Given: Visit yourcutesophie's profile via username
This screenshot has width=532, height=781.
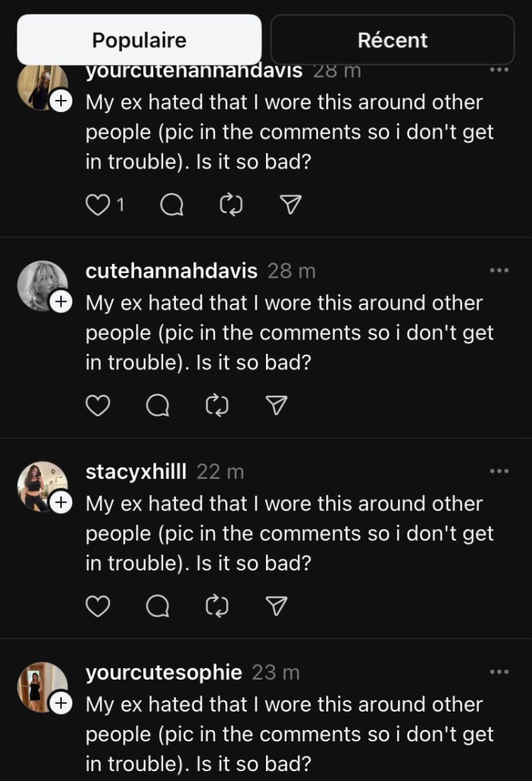Looking at the screenshot, I should click(x=164, y=673).
